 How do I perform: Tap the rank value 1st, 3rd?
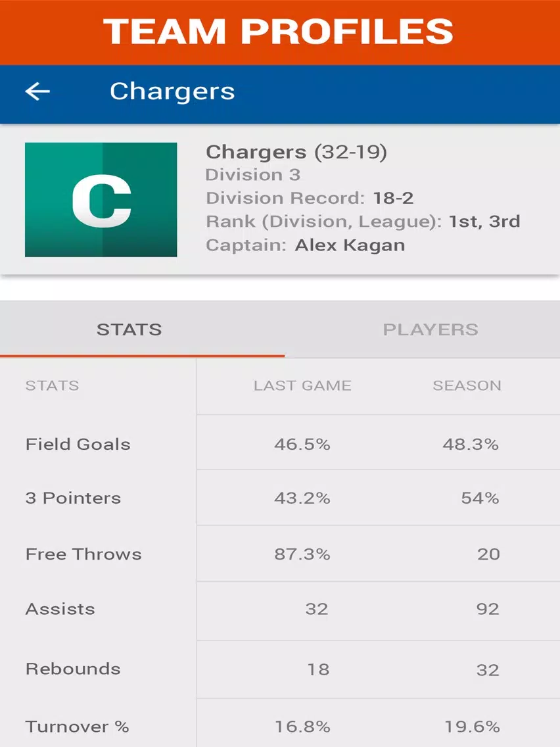point(484,222)
